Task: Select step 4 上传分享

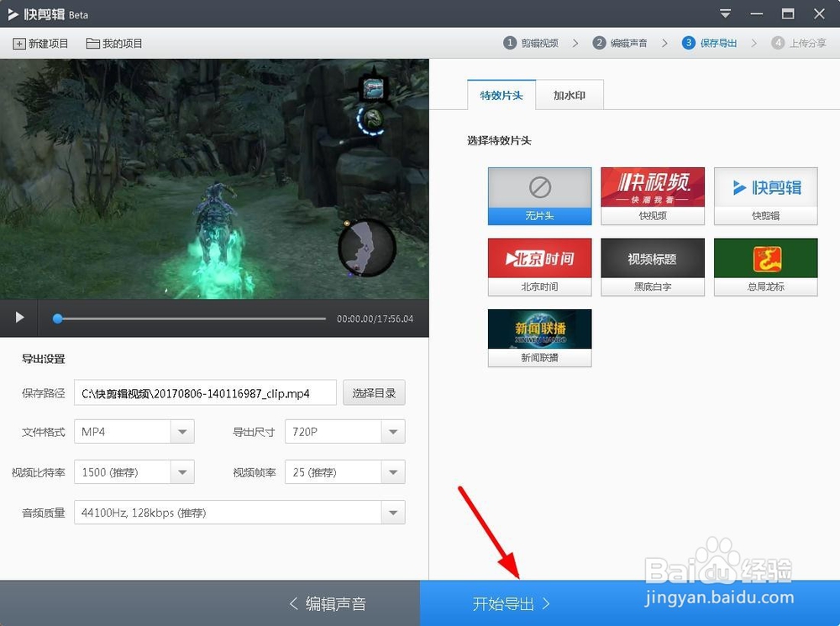Action: point(799,43)
